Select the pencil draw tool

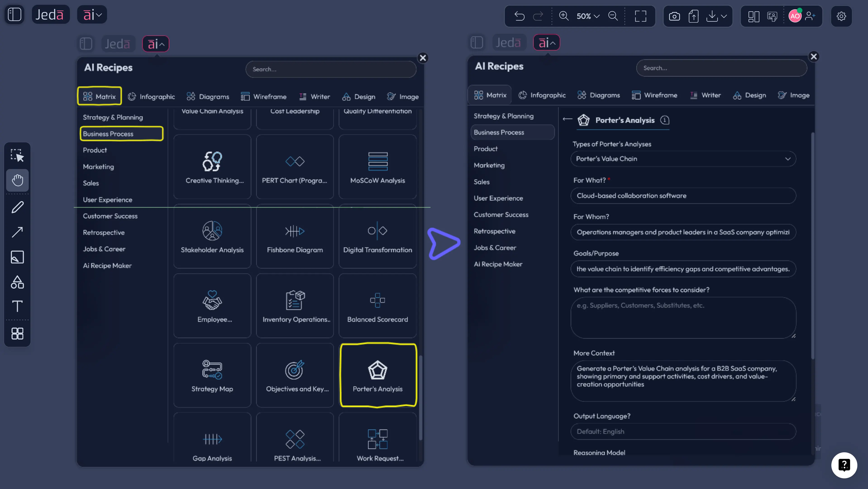click(x=17, y=207)
